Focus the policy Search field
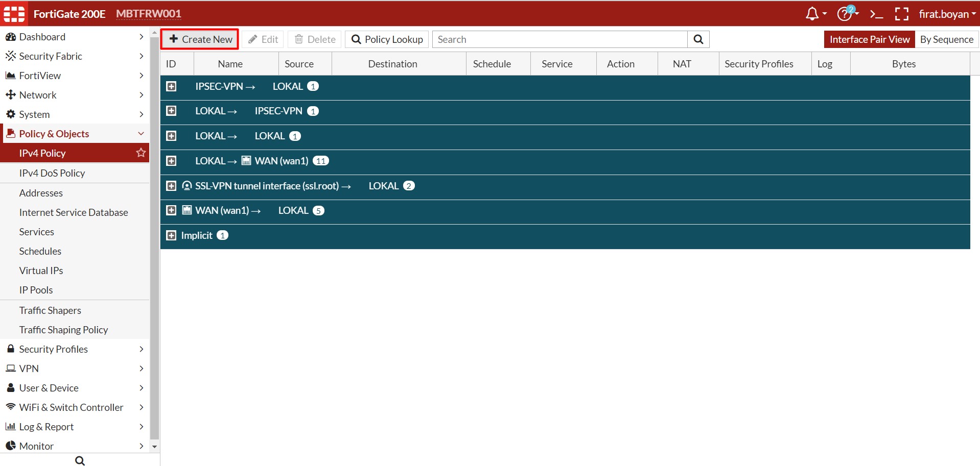980x466 pixels. pyautogui.click(x=560, y=39)
